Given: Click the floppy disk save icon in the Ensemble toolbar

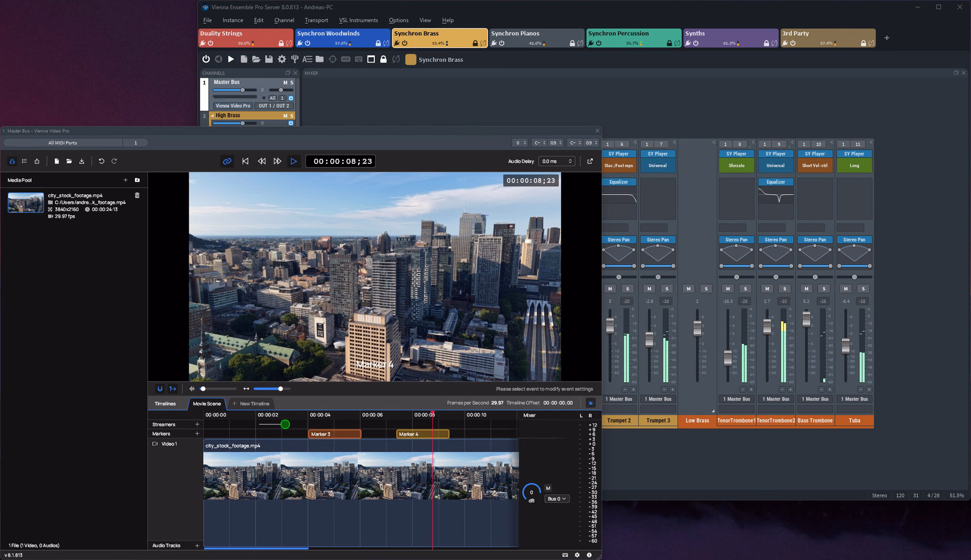Looking at the screenshot, I should 269,59.
